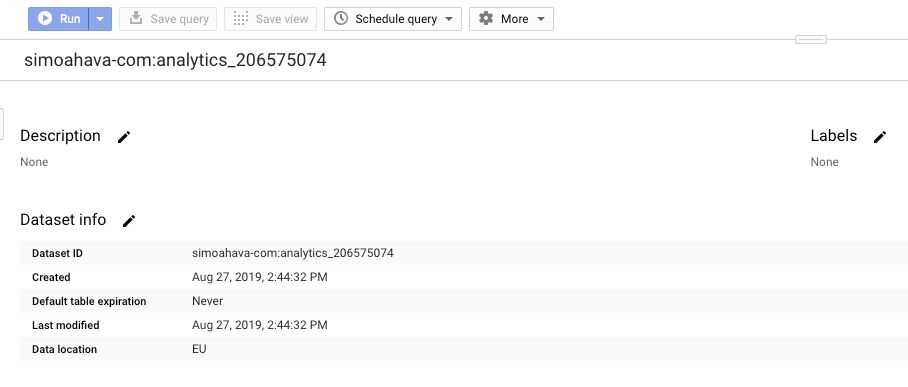Viewport: 908px width, 387px height.
Task: Click the Labels None text
Action: 825,162
